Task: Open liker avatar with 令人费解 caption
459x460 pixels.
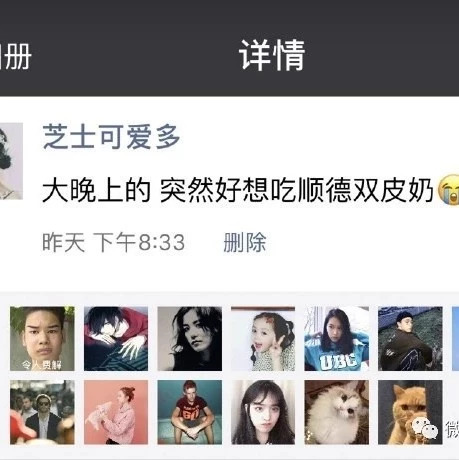Action: 42,338
